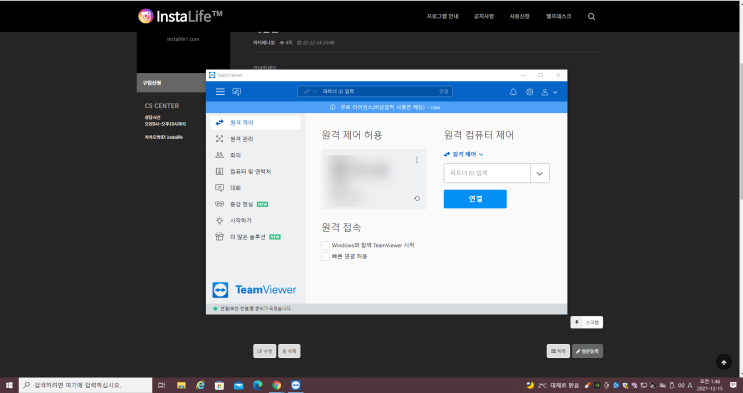743x393 pixels.
Task: Click the meeting people icon in sidebar
Action: 219,155
